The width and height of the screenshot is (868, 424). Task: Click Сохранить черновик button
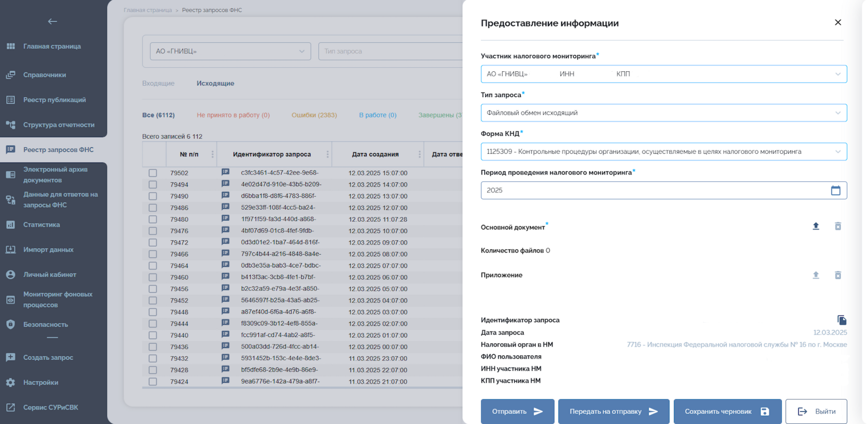[727, 412]
